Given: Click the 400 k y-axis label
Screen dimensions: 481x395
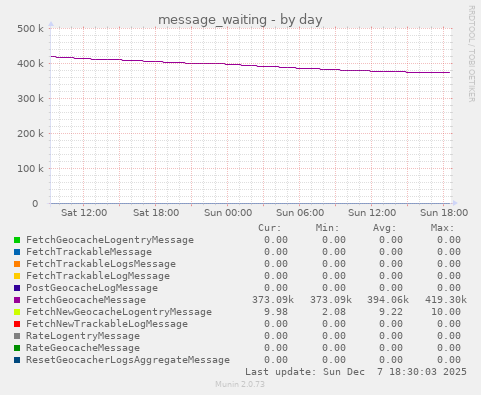Looking at the screenshot, I should click(30, 63).
